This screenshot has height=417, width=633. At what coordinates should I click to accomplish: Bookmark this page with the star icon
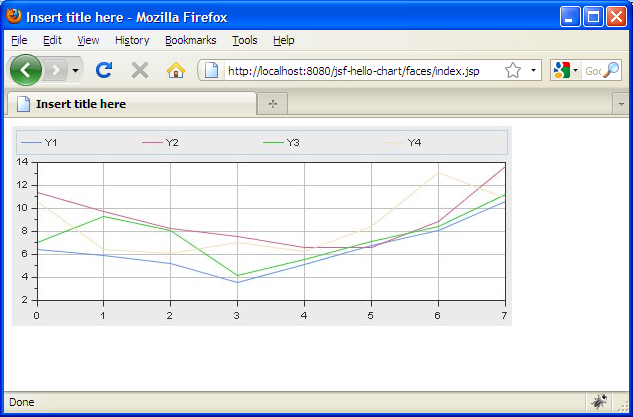[513, 70]
